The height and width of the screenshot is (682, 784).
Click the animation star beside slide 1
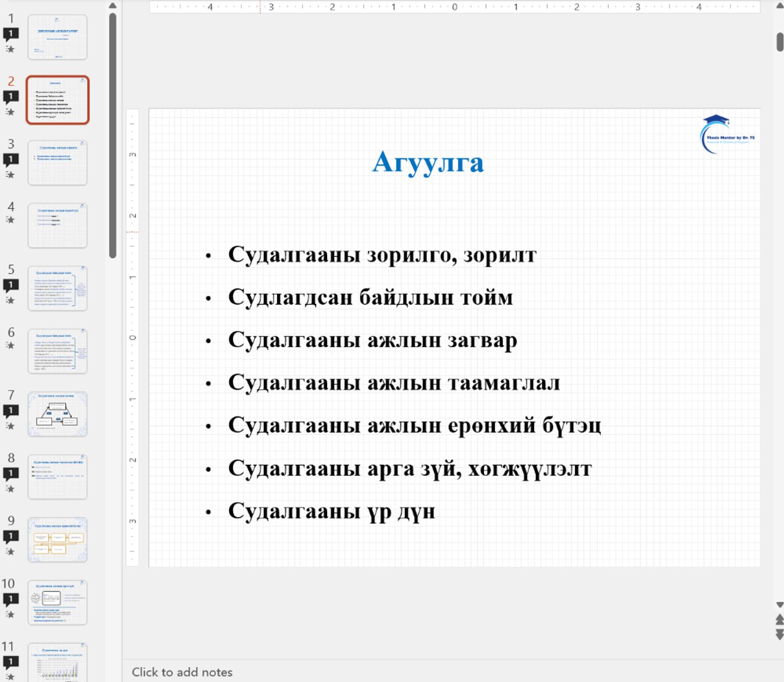click(x=10, y=49)
